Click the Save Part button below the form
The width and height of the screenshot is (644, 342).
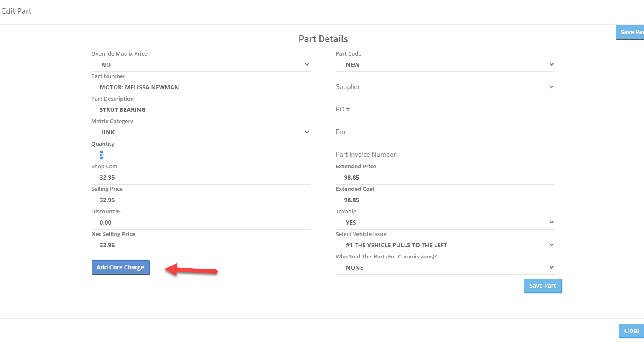[542, 286]
